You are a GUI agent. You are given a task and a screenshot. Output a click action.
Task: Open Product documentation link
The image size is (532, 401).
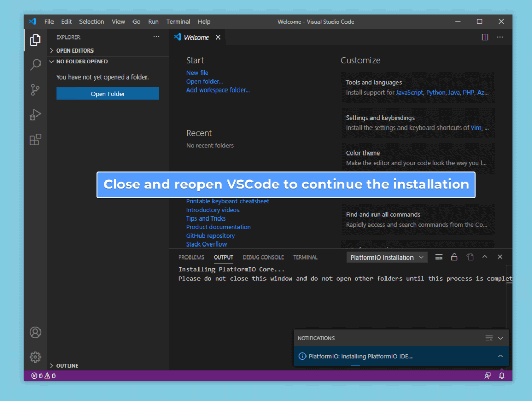pos(218,227)
